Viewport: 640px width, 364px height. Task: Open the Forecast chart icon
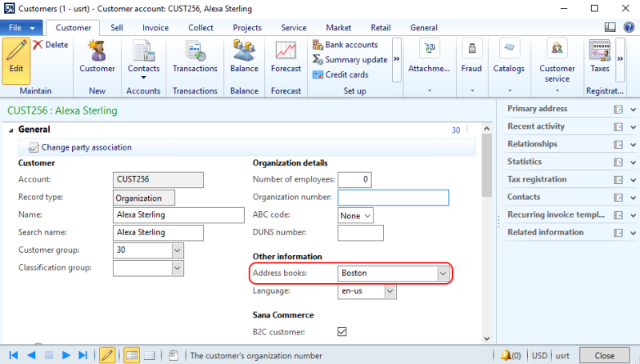point(286,53)
